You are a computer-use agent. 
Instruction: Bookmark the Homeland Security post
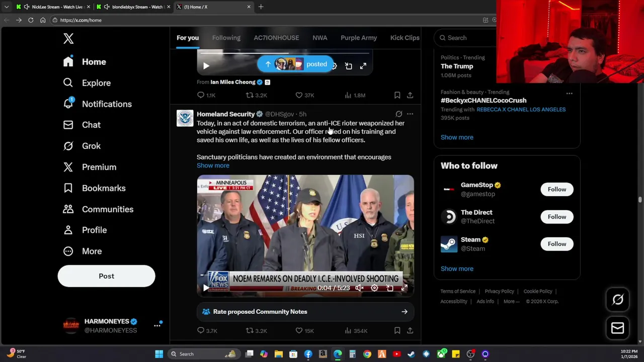(397, 331)
